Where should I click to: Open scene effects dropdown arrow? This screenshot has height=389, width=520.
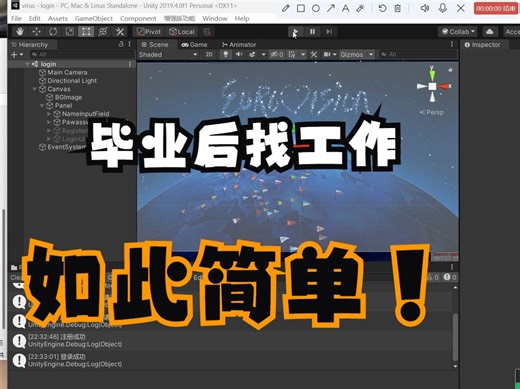pyautogui.click(x=263, y=54)
